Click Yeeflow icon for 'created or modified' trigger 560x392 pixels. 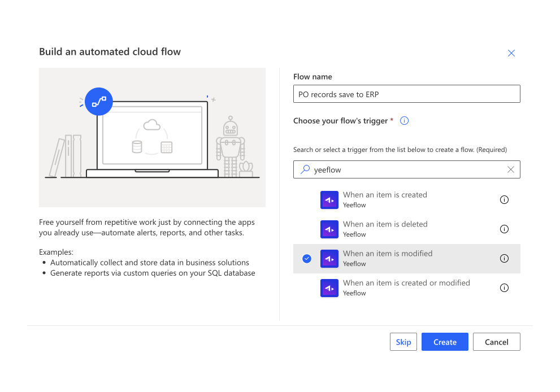pyautogui.click(x=329, y=288)
